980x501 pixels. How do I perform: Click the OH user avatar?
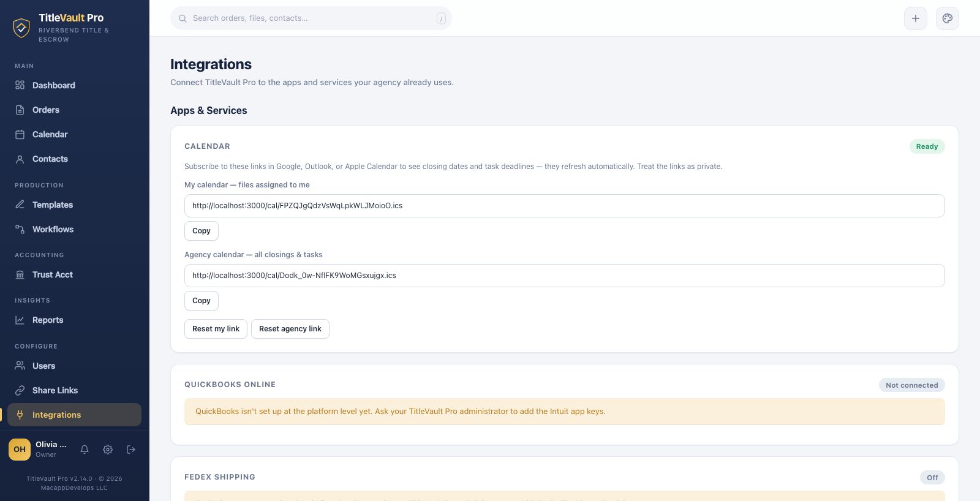click(20, 450)
